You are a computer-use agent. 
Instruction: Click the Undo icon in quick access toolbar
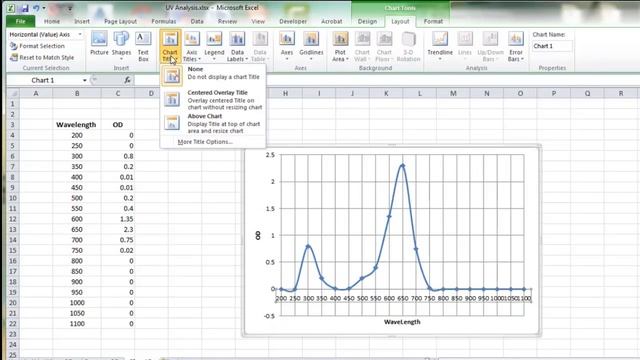36,8
